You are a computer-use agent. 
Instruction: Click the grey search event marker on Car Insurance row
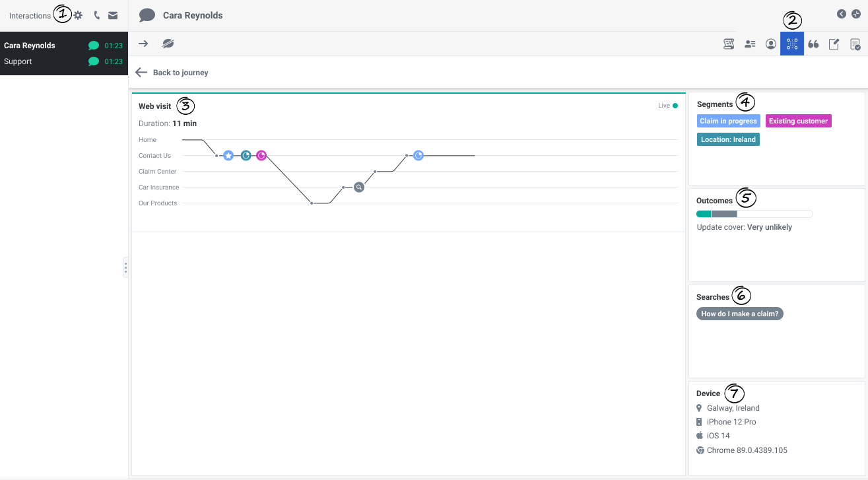point(359,187)
